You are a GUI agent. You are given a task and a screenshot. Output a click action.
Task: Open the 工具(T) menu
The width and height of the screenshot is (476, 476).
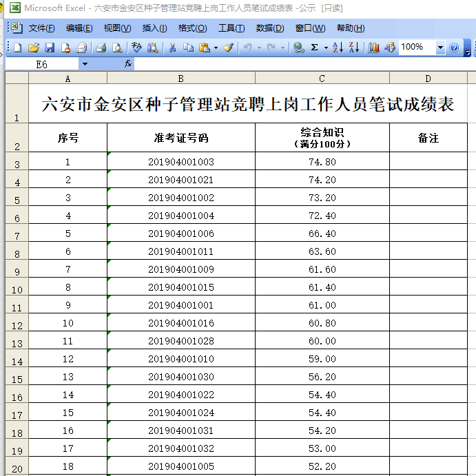231,28
